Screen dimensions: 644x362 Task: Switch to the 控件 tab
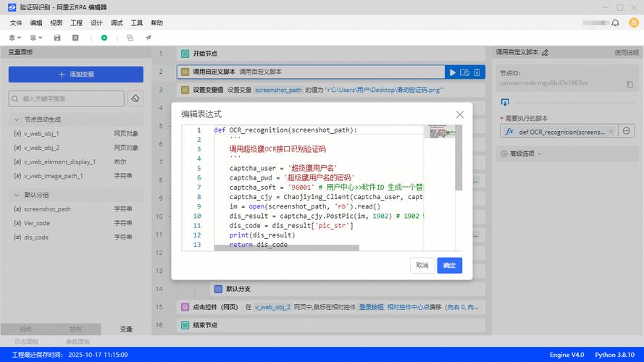[x=75, y=329]
